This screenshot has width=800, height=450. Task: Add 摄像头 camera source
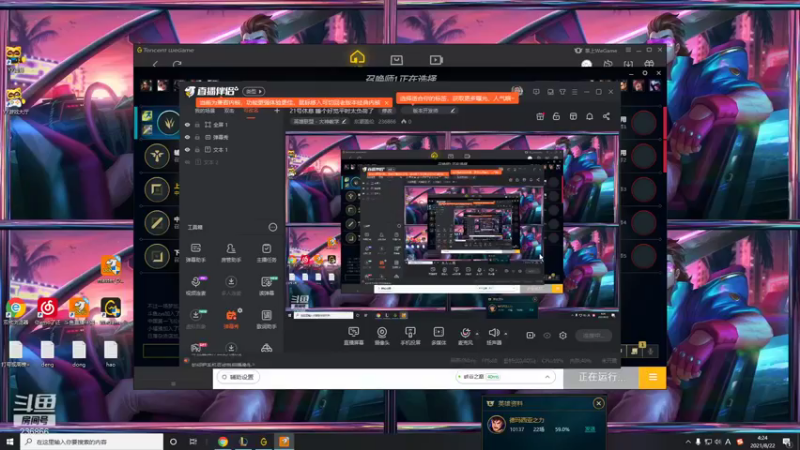(x=382, y=336)
